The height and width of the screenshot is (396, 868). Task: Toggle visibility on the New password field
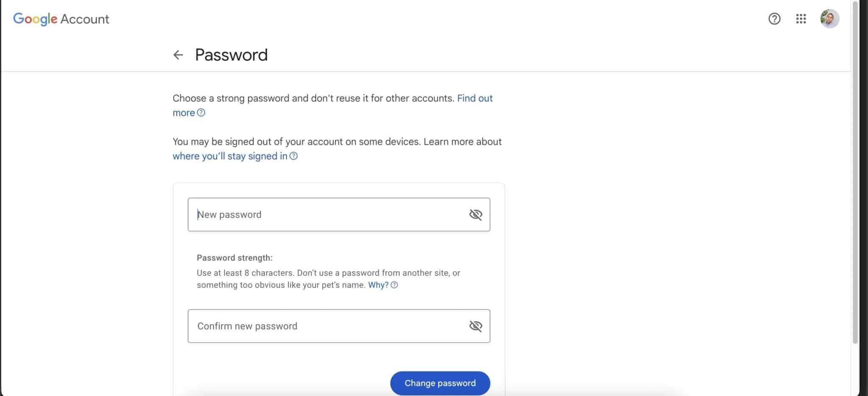[476, 215]
